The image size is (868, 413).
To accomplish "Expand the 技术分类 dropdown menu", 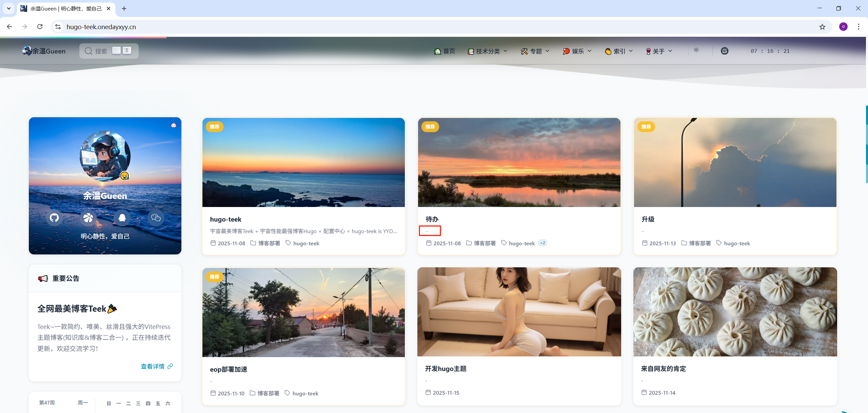I will (488, 51).
